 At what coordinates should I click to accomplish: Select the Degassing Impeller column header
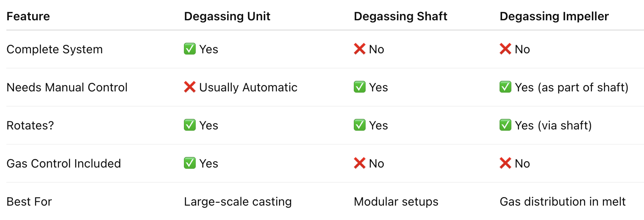coord(554,16)
